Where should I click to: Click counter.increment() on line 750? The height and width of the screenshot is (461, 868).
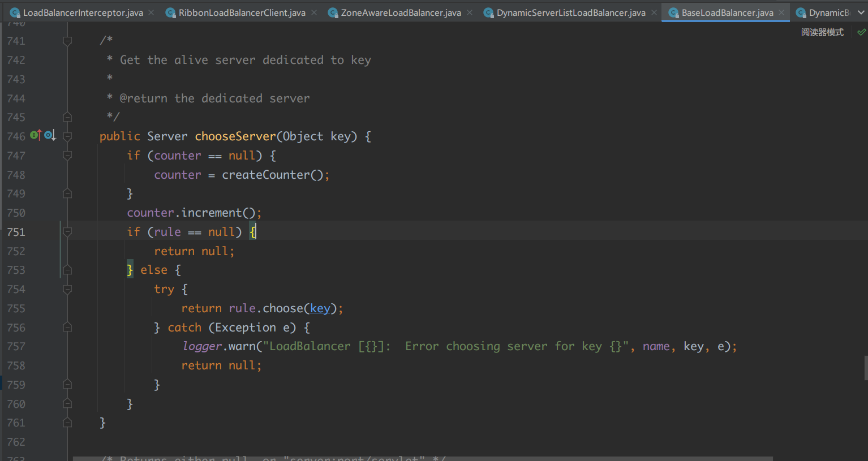191,213
